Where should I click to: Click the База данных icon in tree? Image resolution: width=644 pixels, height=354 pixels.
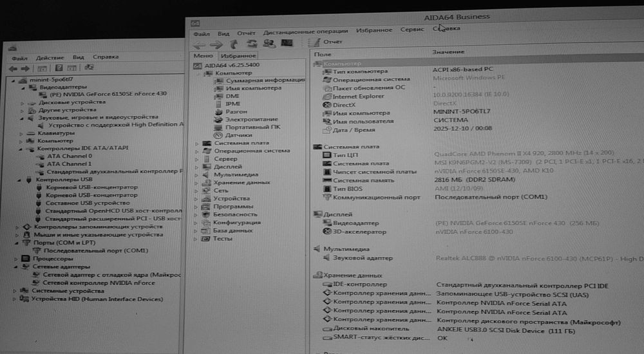tap(205, 231)
